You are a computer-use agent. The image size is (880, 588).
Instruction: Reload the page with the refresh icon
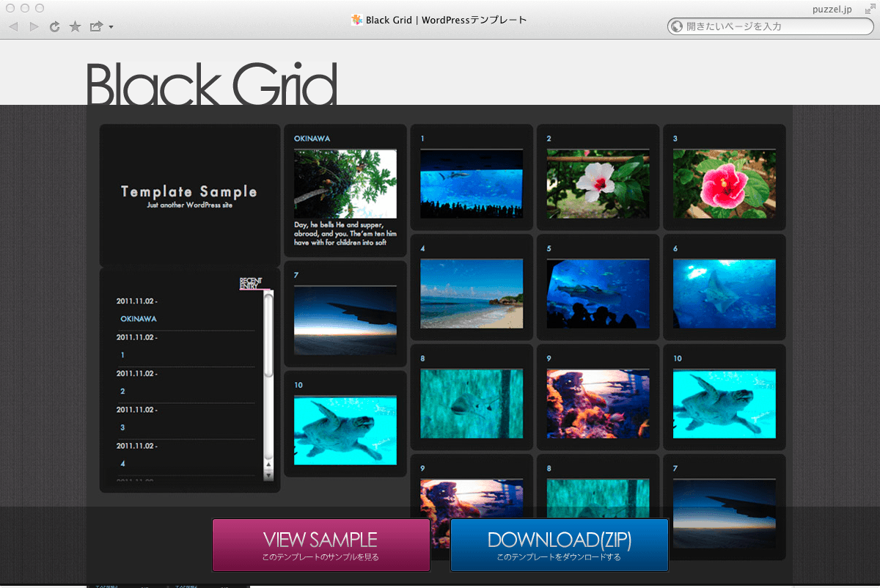point(54,27)
